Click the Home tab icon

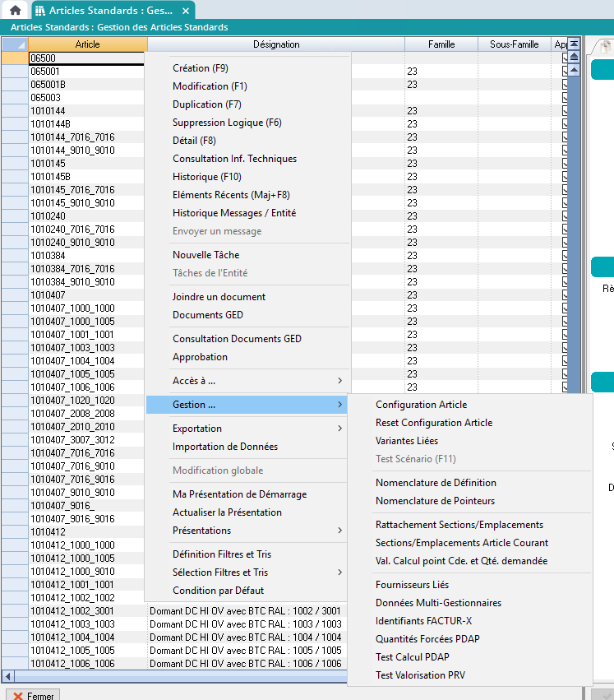[x=15, y=11]
